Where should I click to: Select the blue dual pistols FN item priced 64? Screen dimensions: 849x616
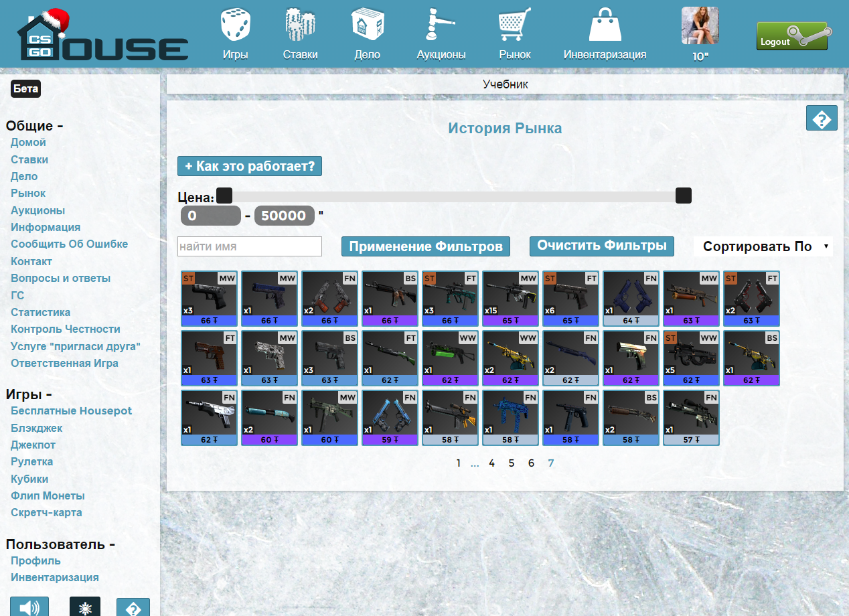[x=631, y=299]
